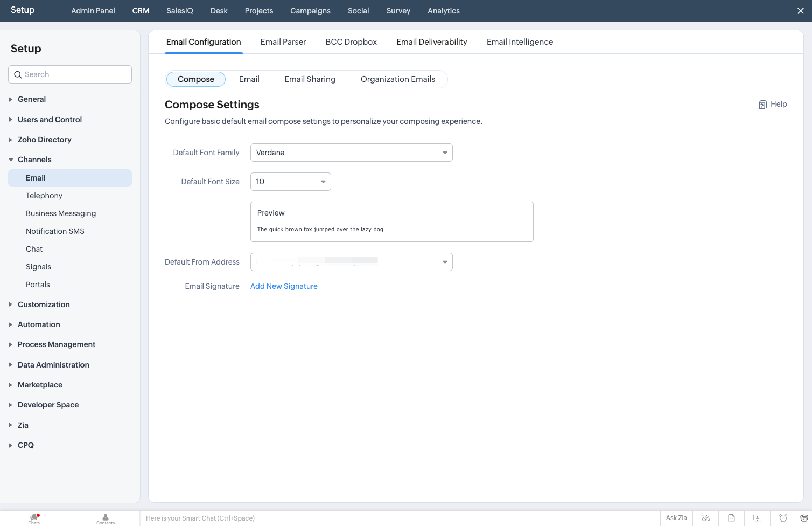Expand Users and Control section
Image resolution: width=812 pixels, height=526 pixels.
tap(50, 120)
